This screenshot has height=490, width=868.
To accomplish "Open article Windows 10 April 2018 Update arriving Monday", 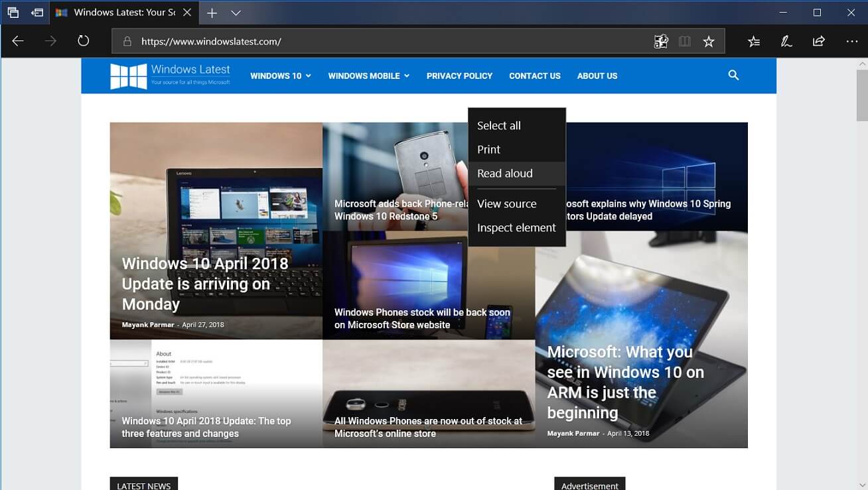I will tap(205, 283).
